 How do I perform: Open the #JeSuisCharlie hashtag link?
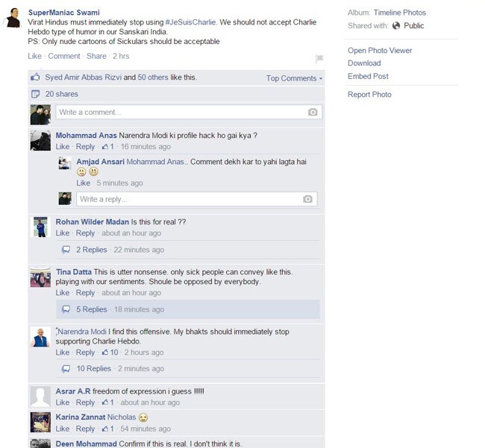point(190,22)
